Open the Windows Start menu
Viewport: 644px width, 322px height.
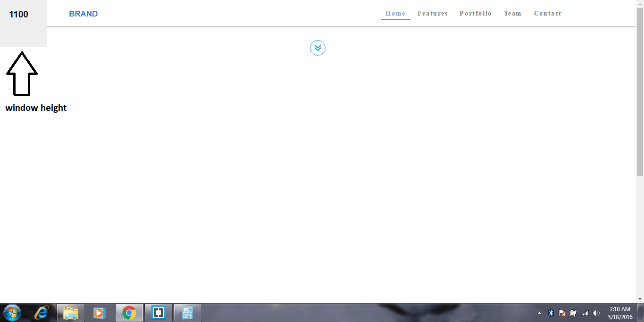tap(12, 313)
